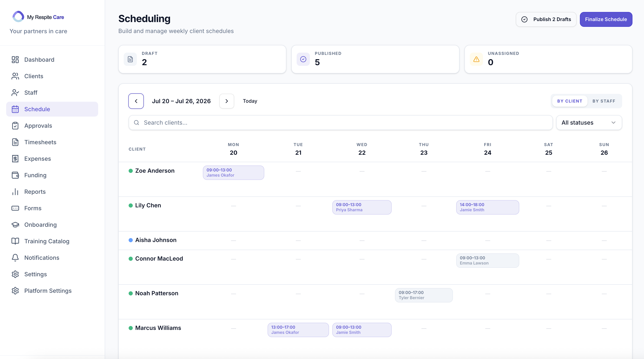Open Connor MacLeod's Emma Lawson shift
644x359 pixels.
tap(488, 261)
